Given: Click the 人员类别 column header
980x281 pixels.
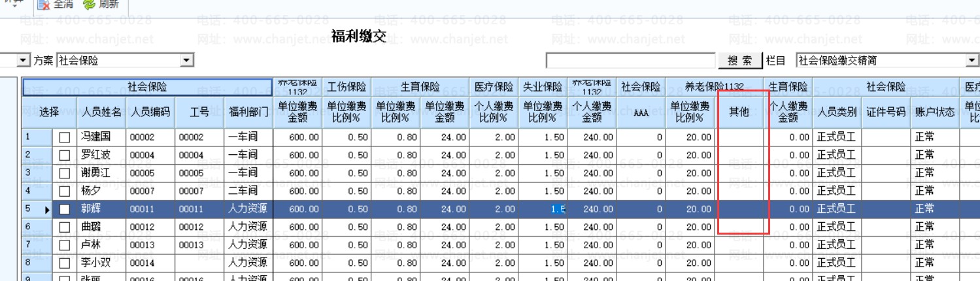Looking at the screenshot, I should (837, 112).
